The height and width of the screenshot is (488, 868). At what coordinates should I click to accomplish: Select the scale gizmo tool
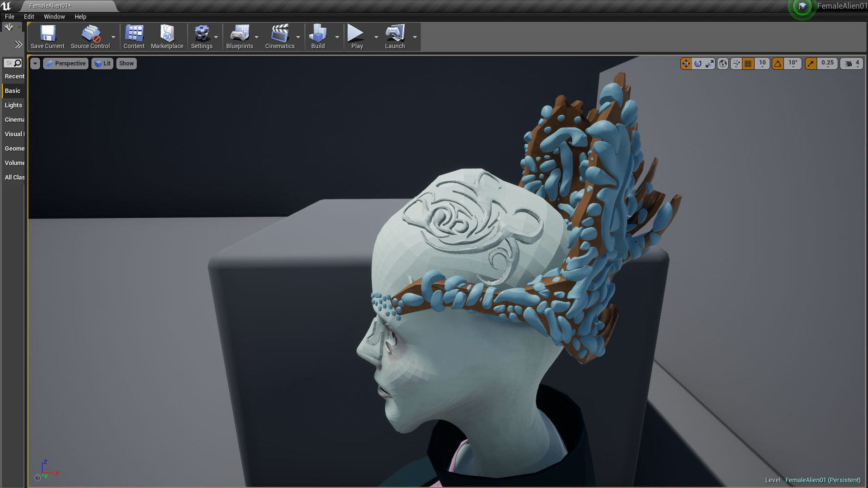coord(710,64)
